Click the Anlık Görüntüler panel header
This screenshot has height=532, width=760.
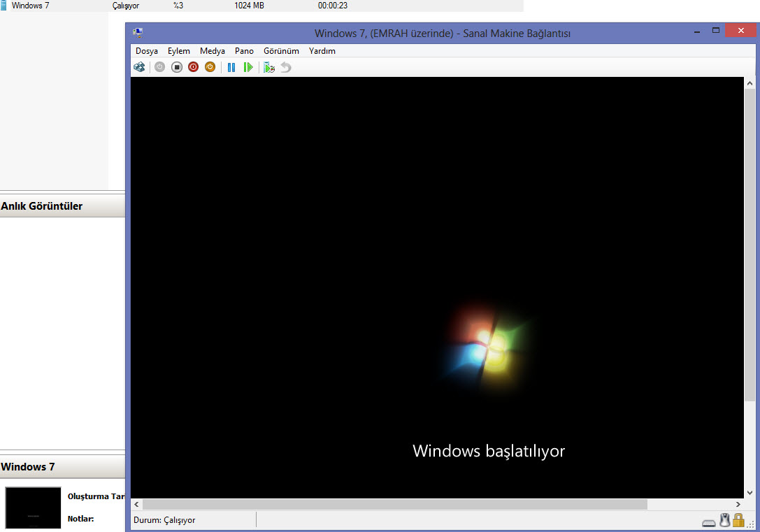[62, 206]
